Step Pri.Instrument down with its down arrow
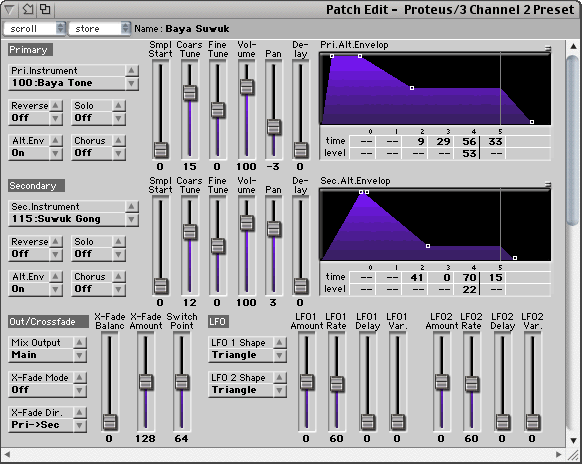This screenshot has width=582, height=464. pos(132,84)
